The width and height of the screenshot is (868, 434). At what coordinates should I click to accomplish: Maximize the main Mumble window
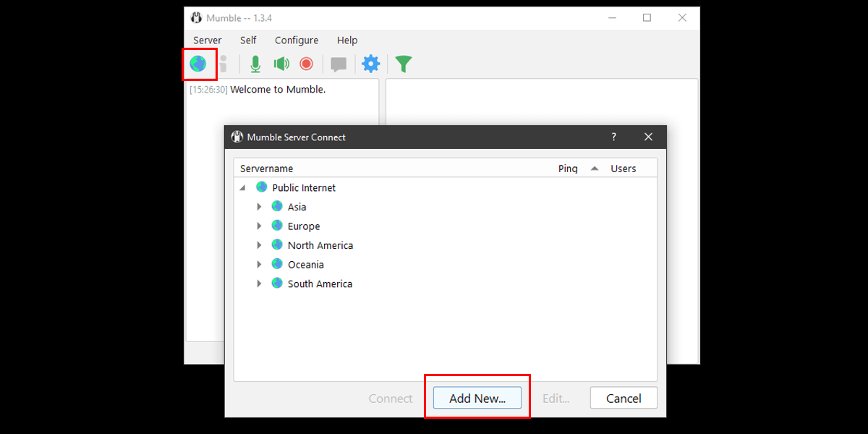pyautogui.click(x=647, y=18)
